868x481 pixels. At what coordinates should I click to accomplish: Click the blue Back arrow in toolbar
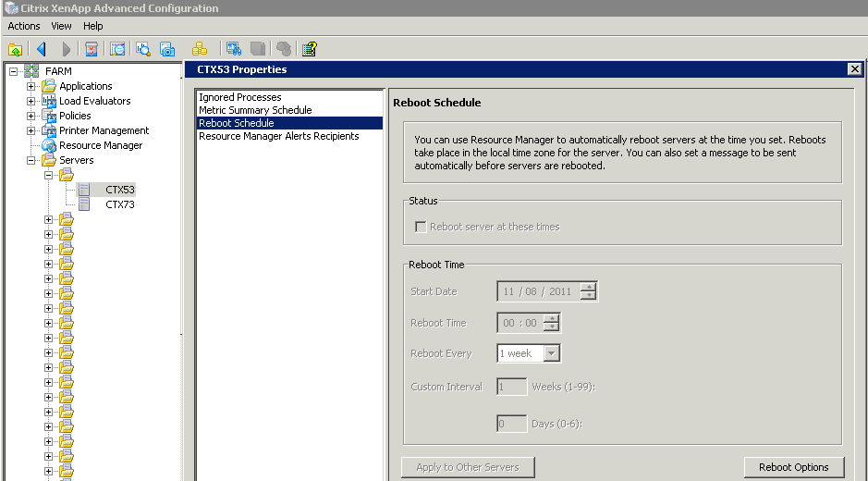tap(41, 49)
